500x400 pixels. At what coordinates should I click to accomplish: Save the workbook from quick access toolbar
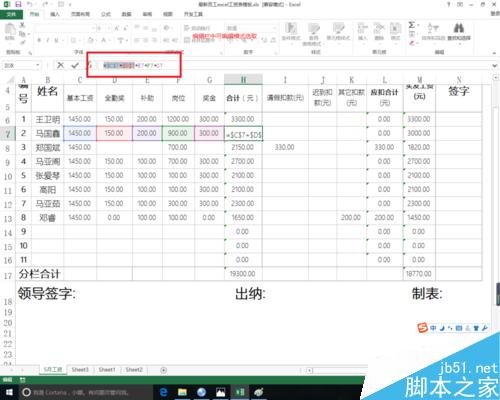coord(18,4)
